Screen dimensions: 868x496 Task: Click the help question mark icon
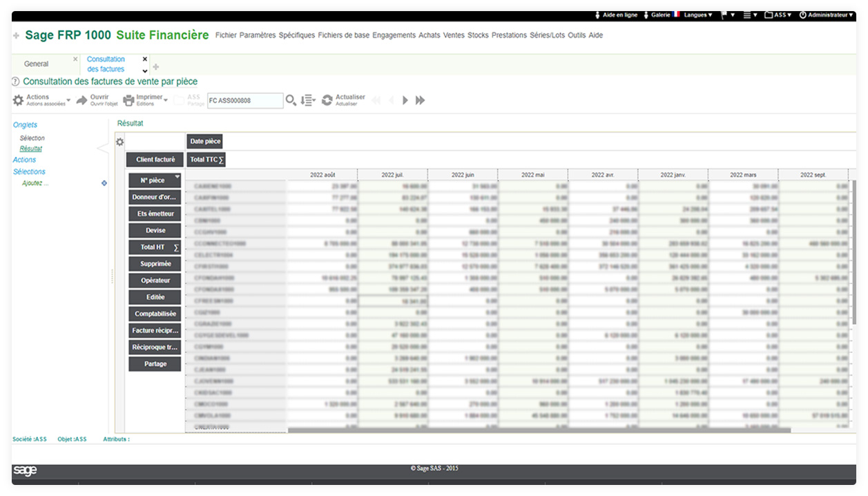pos(17,82)
